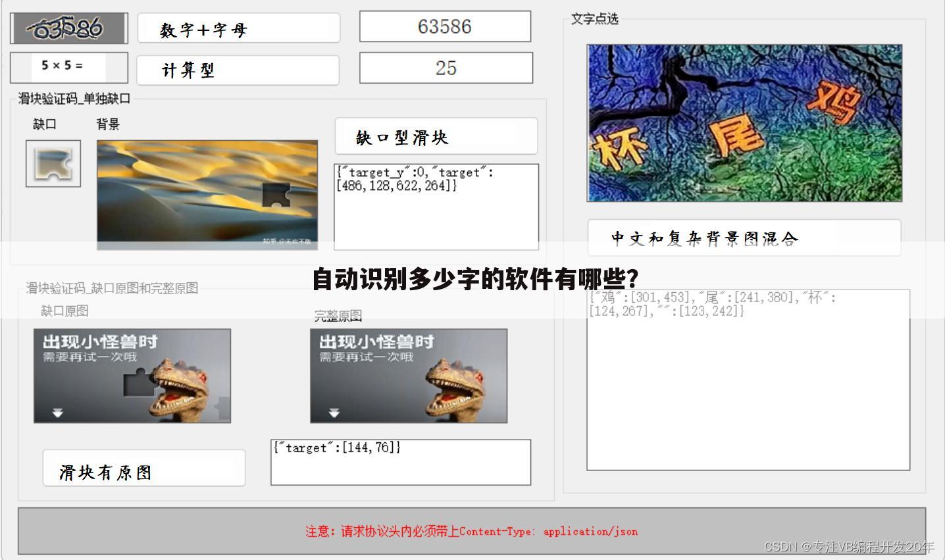Click the character coordinates result box
Image resolution: width=945 pixels, height=560 pixels.
tap(748, 380)
